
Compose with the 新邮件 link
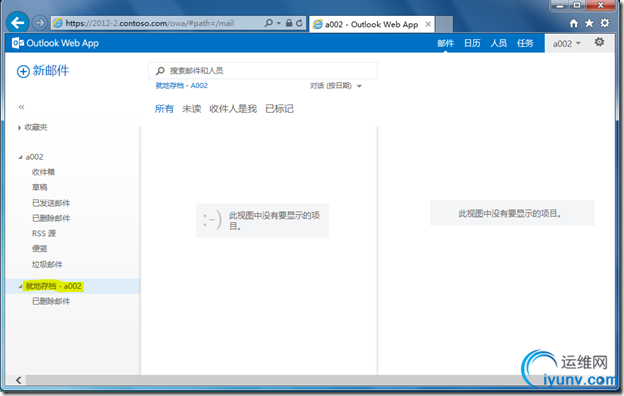point(51,71)
